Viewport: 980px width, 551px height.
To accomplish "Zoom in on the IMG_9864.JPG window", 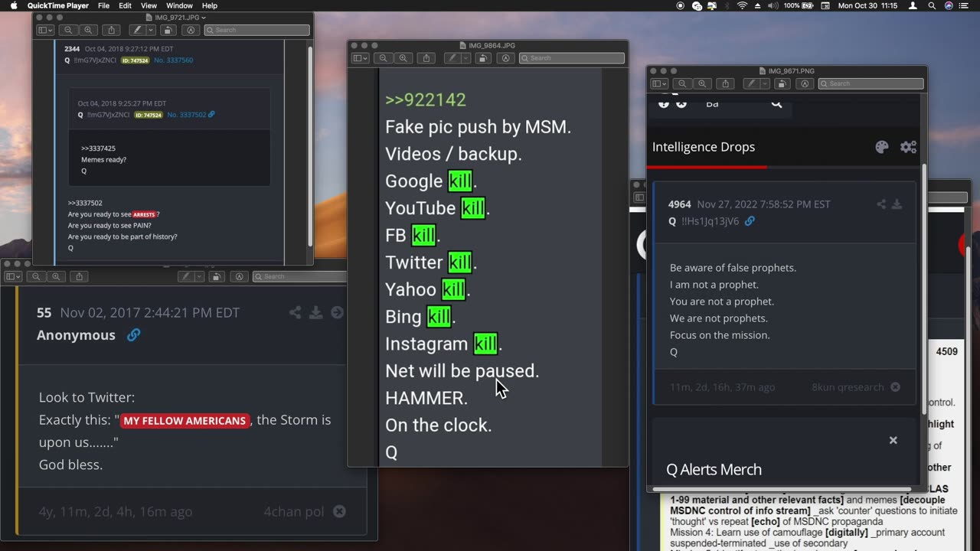I will [403, 58].
